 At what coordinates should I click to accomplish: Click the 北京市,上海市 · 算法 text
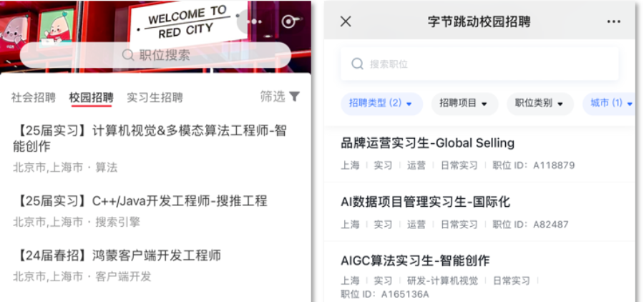click(x=65, y=167)
